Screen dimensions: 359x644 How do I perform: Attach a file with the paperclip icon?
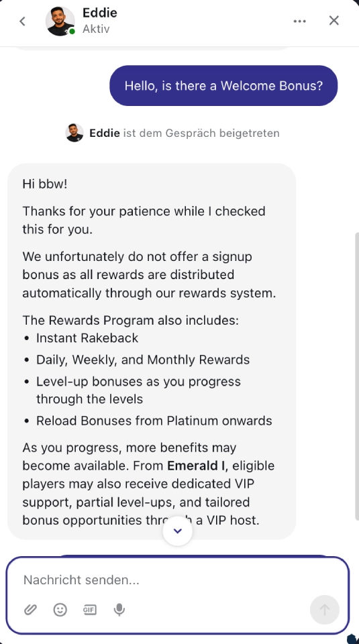click(30, 610)
